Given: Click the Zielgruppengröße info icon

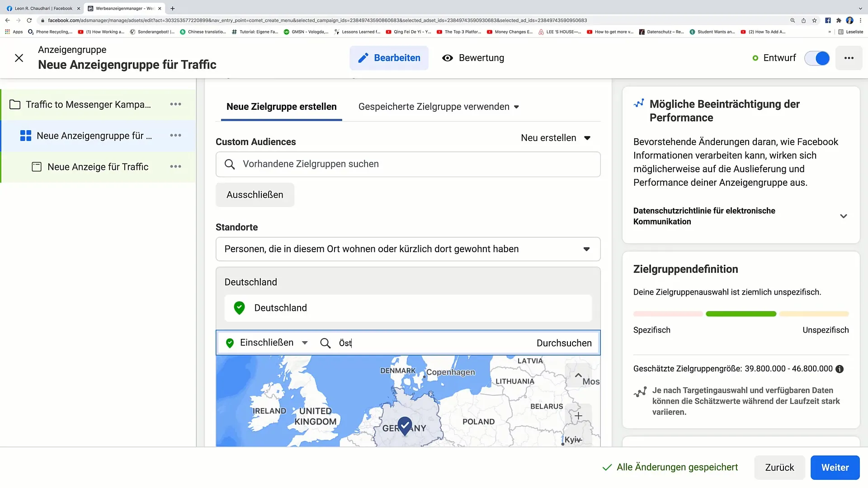Looking at the screenshot, I should coord(840,369).
